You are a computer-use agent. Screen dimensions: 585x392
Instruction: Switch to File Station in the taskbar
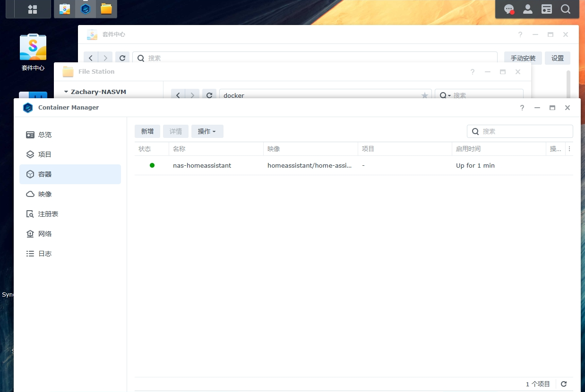[x=106, y=9]
